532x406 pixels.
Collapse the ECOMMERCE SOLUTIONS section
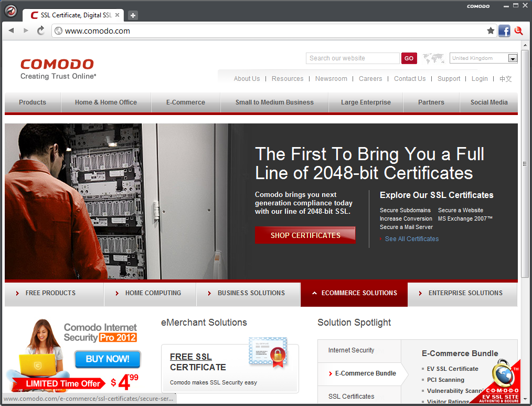(x=354, y=294)
